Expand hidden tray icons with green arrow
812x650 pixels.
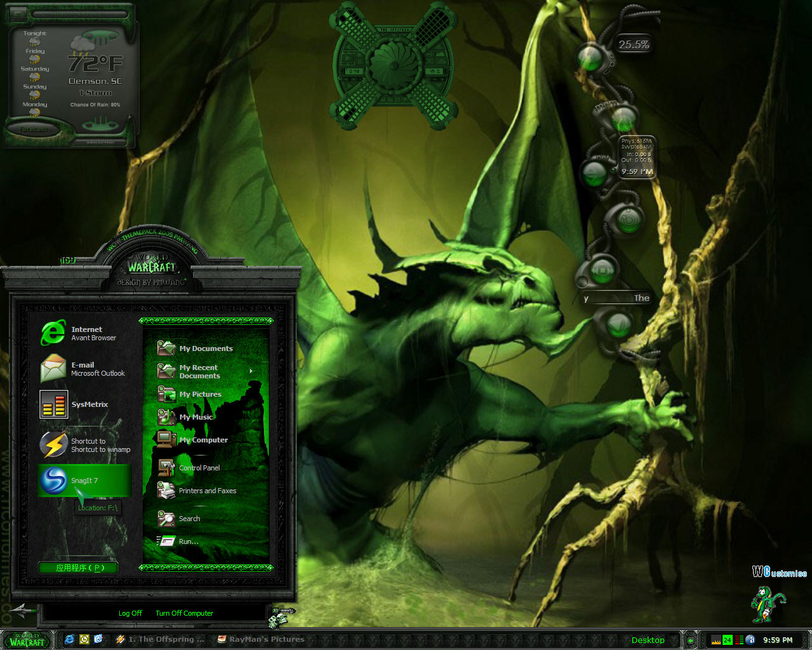pyautogui.click(x=691, y=640)
